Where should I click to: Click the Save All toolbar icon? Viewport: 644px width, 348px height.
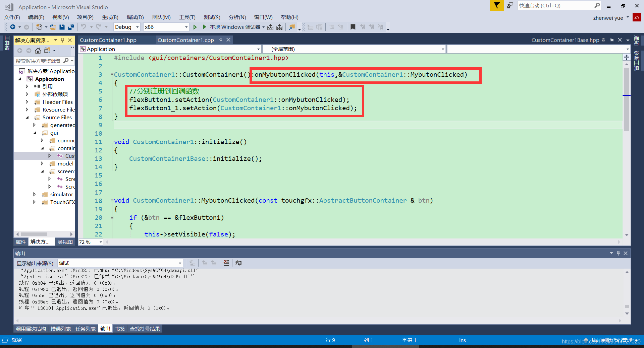tap(71, 27)
